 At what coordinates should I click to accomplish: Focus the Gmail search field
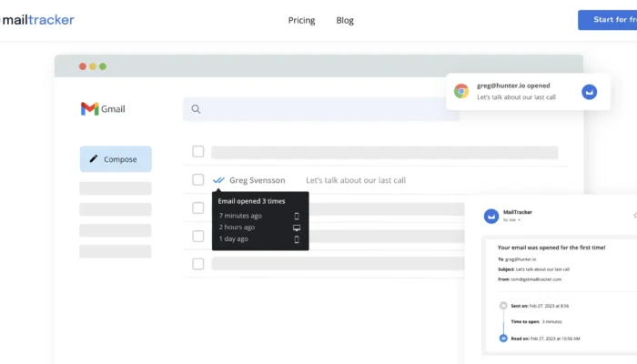320,109
